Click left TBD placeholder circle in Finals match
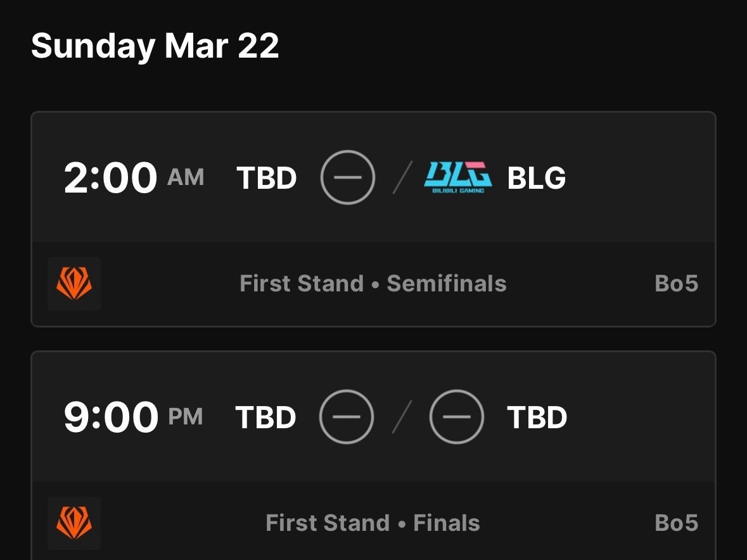The height and width of the screenshot is (560, 747). click(347, 417)
